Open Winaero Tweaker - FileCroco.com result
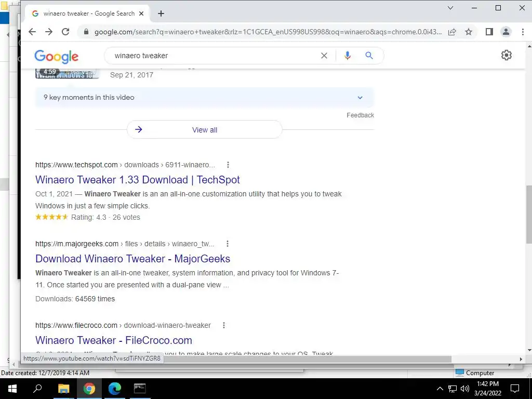 tap(114, 340)
